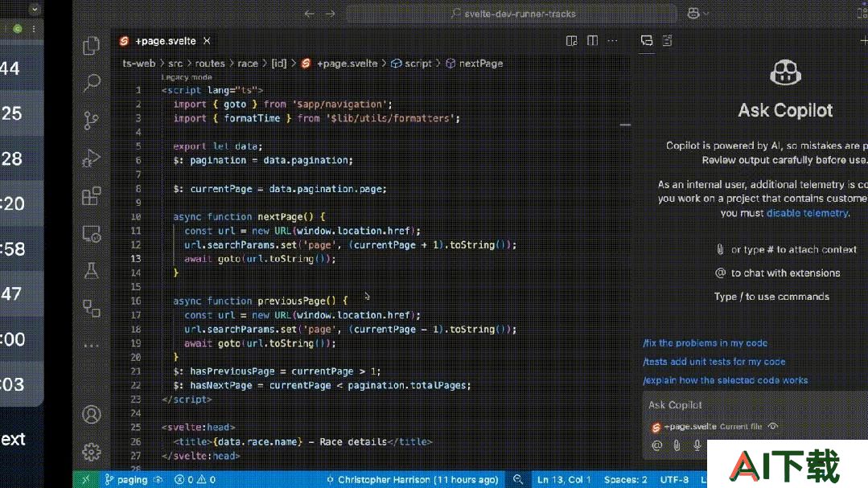Click the editor minimap scroll marker
This screenshot has height=488, width=868.
[x=625, y=125]
